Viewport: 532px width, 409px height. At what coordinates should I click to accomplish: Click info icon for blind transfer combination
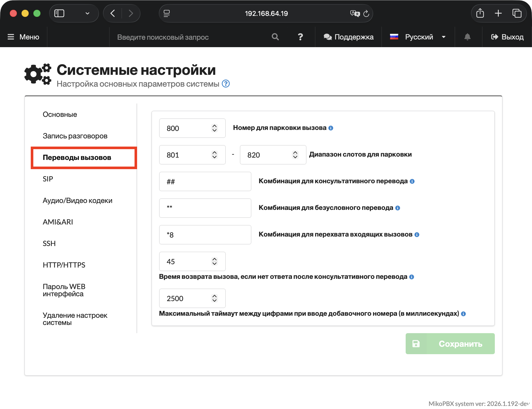point(397,208)
